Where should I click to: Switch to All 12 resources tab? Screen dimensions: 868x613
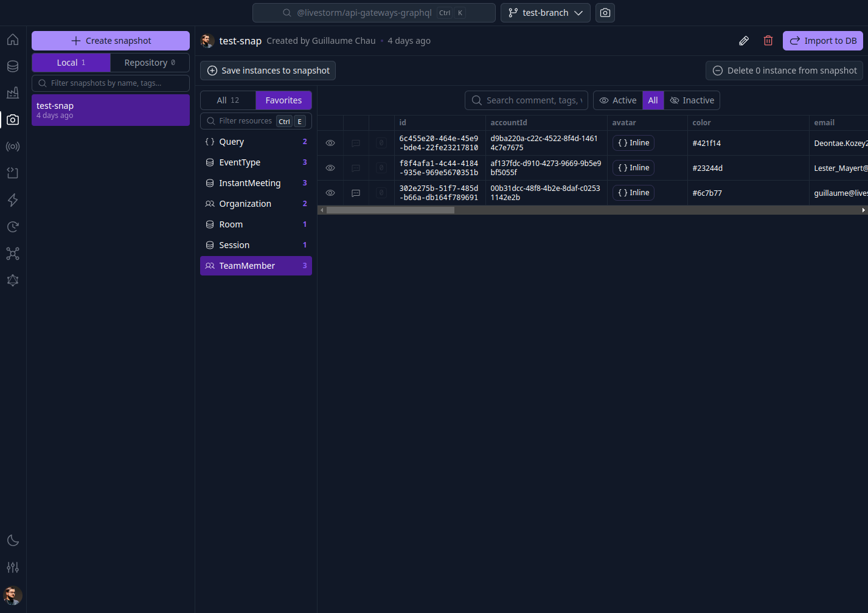(x=228, y=100)
